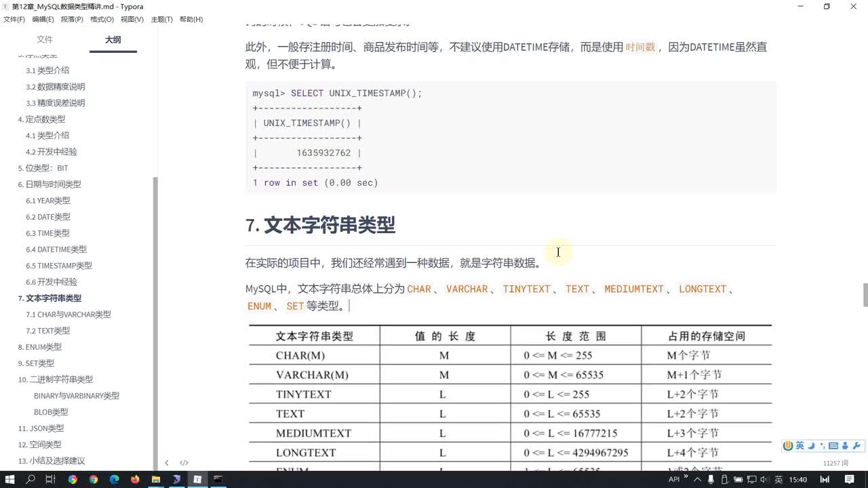Go to outline item 5. 位类型：BIT
Viewport: 868px width, 488px height.
pos(43,168)
